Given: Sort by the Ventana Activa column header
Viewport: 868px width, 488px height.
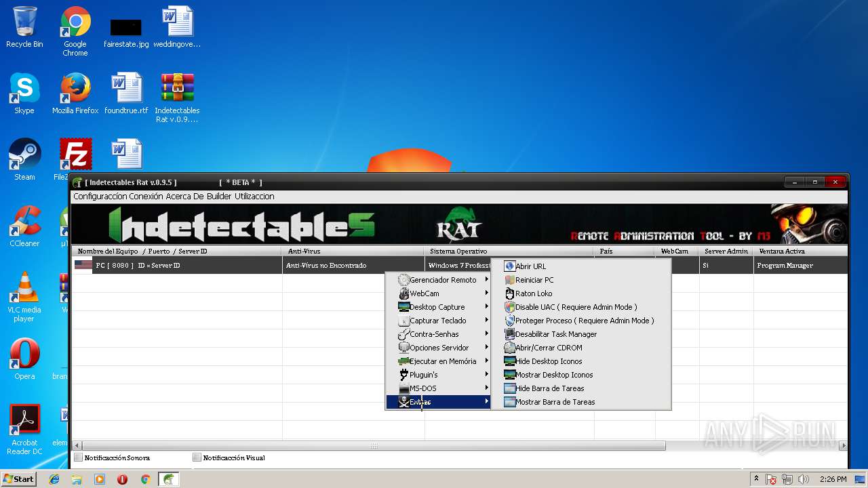Looking at the screenshot, I should [800, 251].
